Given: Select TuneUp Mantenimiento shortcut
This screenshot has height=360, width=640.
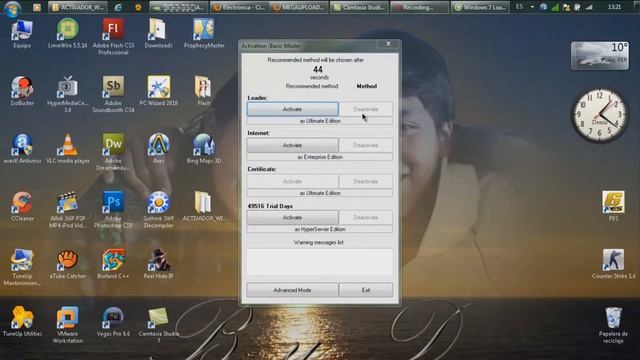Looking at the screenshot, I should (22, 267).
